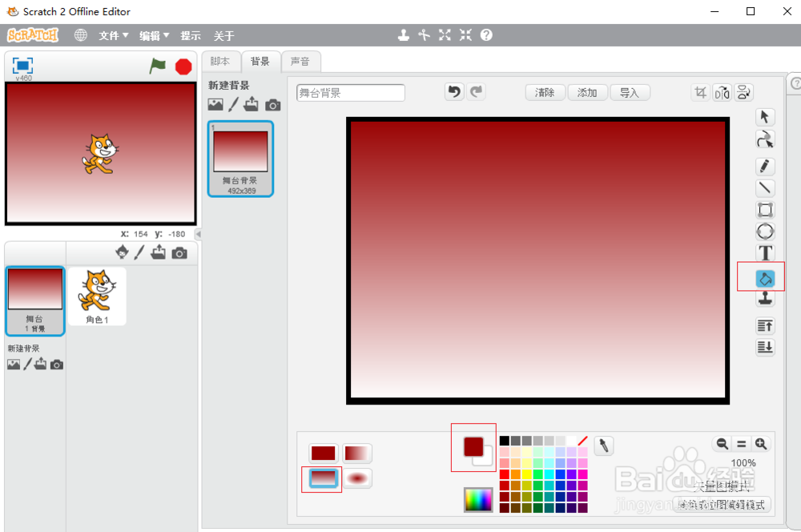This screenshot has width=801, height=532.
Task: Select the Stamp duplicate tool in editor
Action: pos(765,298)
